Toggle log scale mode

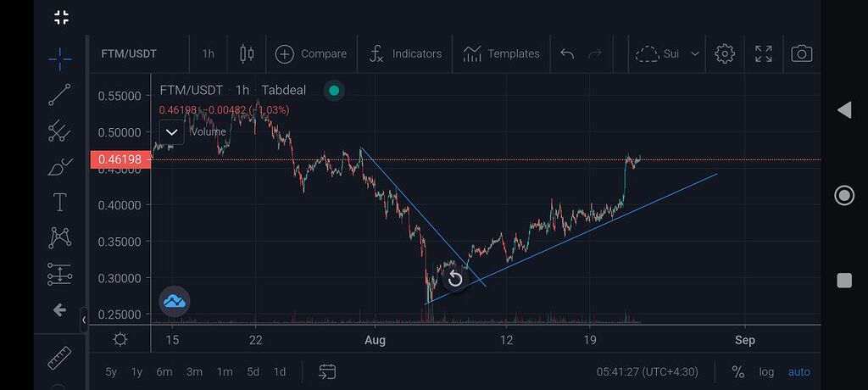click(766, 372)
